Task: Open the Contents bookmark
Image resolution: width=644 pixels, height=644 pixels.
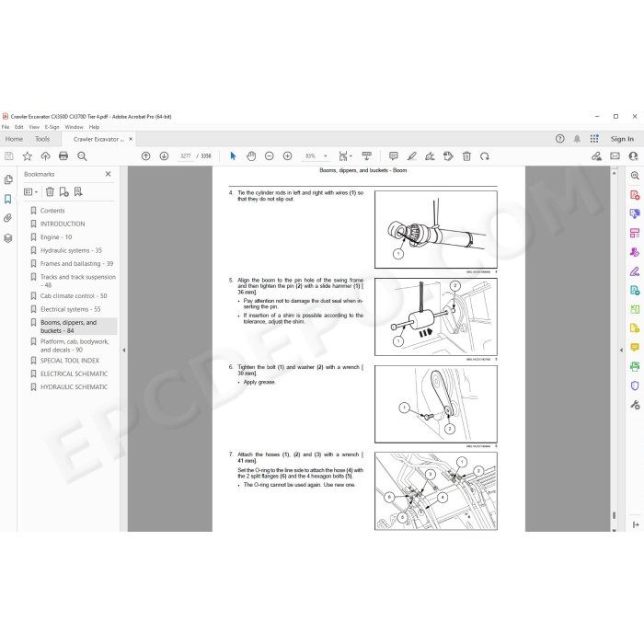Action: point(52,211)
